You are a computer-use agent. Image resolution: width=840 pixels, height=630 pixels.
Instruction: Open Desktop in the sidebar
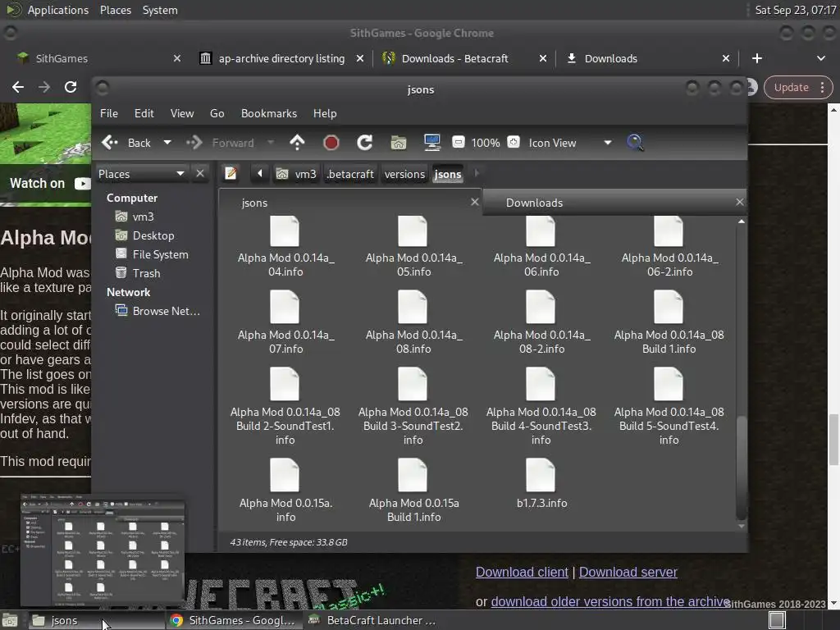tap(153, 235)
